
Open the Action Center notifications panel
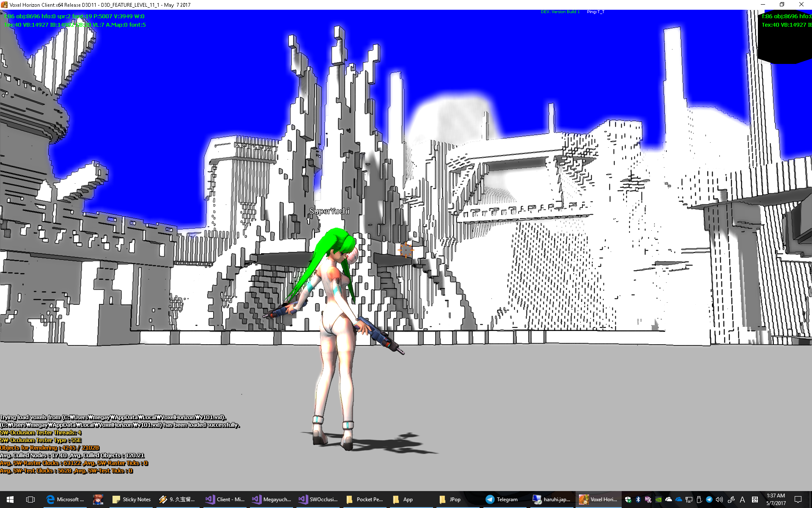click(x=798, y=500)
